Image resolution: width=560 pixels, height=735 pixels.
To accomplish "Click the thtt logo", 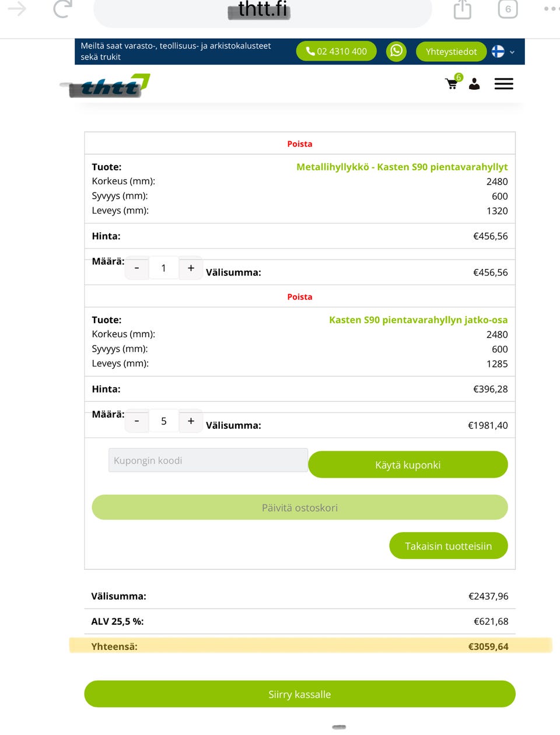I will click(105, 85).
